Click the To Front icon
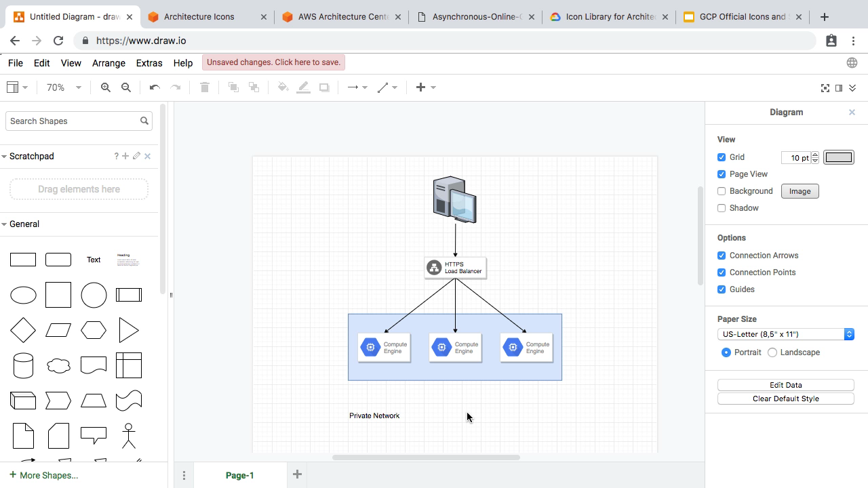 (233, 87)
